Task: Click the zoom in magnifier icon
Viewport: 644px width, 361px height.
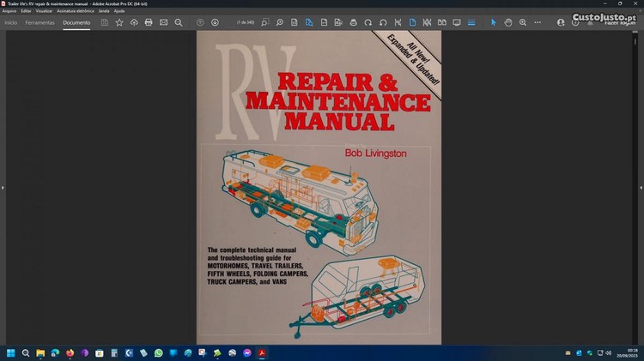Action: click(x=523, y=22)
